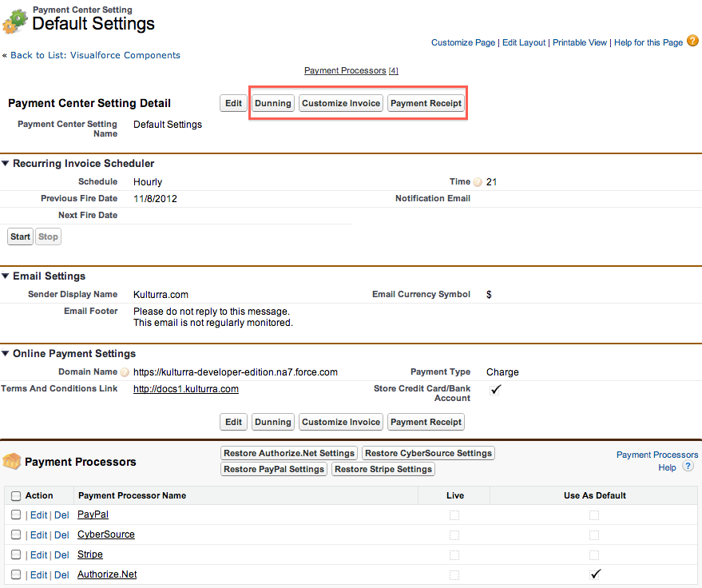
Task: Click the Time field help icon
Action: (x=478, y=182)
